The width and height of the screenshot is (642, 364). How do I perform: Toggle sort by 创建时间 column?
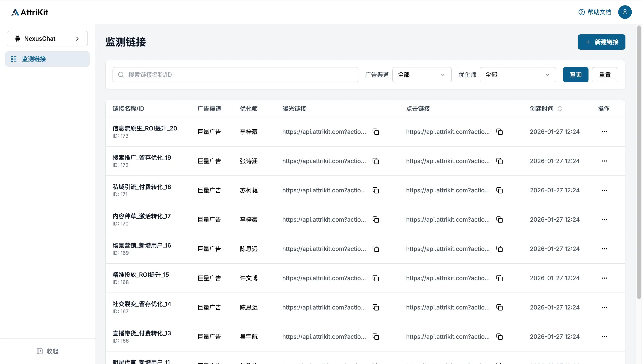tap(559, 109)
